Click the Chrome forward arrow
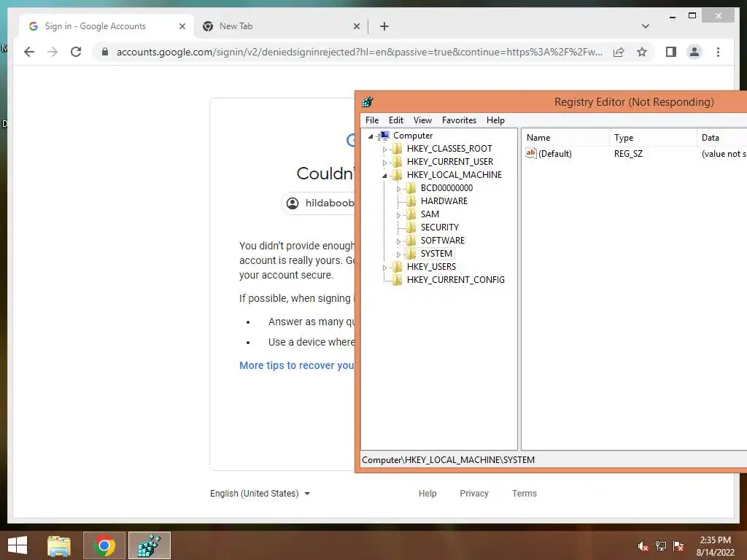747x560 pixels. point(53,52)
